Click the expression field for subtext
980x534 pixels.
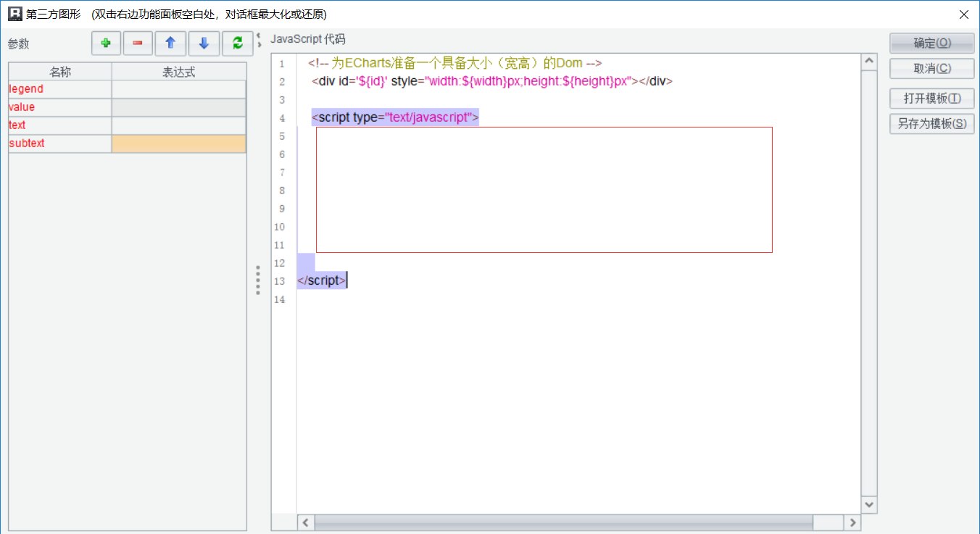tap(178, 143)
